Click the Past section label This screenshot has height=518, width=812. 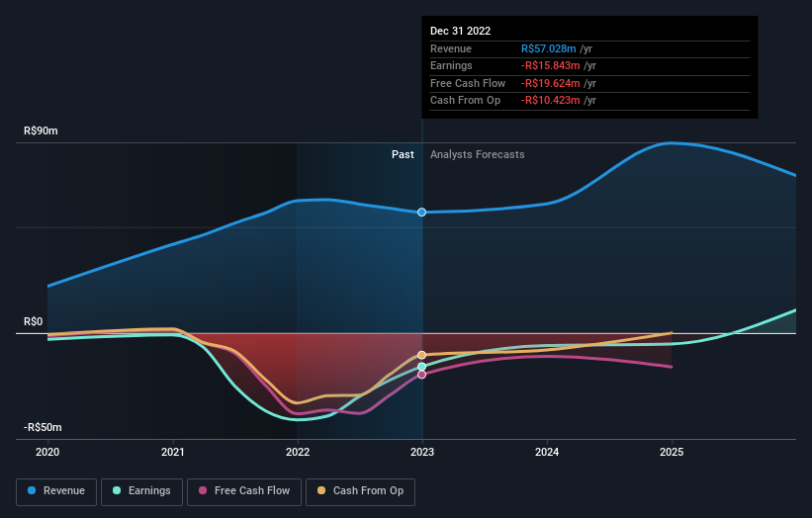point(403,154)
